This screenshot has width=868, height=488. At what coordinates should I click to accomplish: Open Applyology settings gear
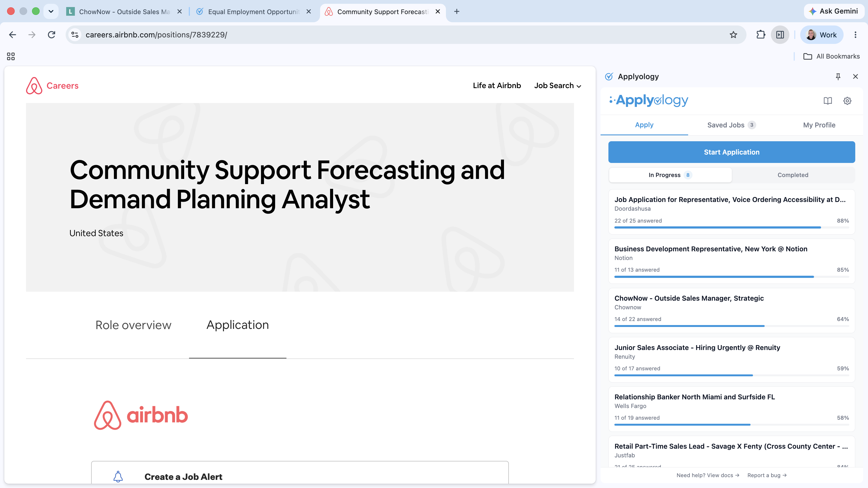pos(847,101)
